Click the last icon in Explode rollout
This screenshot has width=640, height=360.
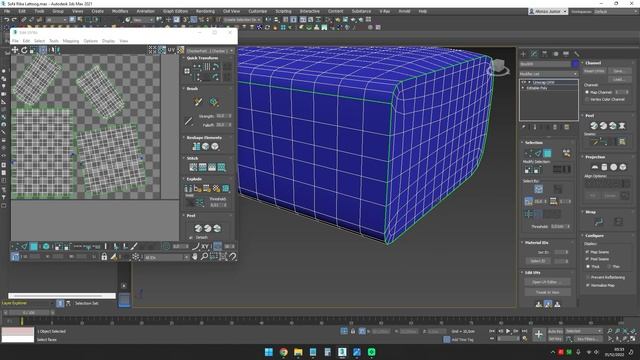point(226,188)
